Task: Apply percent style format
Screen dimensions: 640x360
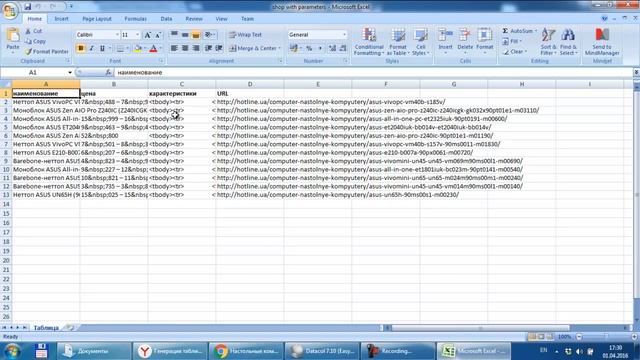Action: coord(309,49)
